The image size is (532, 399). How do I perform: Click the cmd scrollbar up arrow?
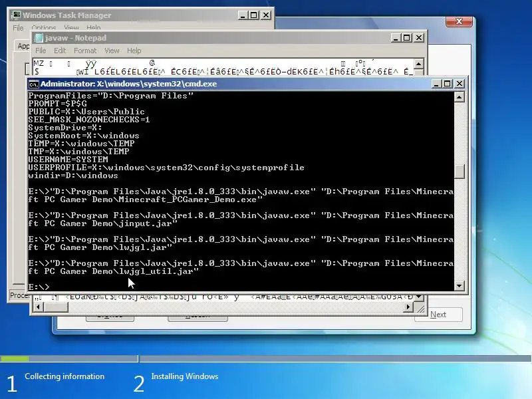[x=459, y=97]
